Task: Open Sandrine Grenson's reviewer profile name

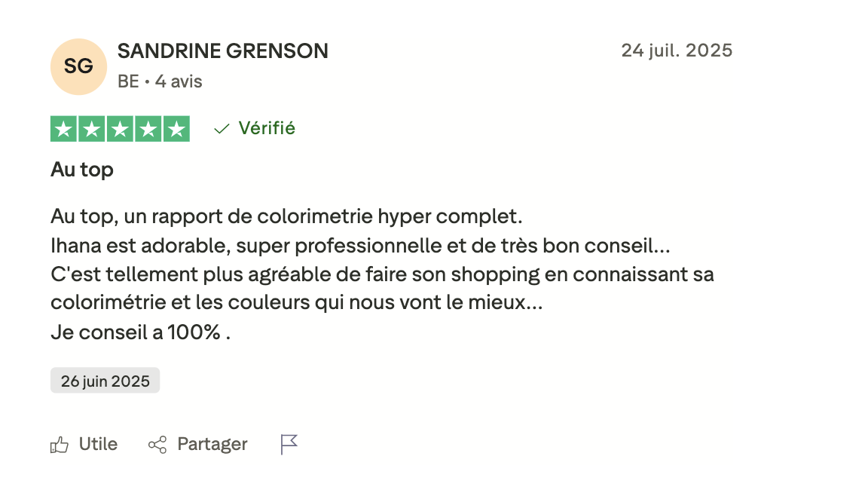Action: 223,51
